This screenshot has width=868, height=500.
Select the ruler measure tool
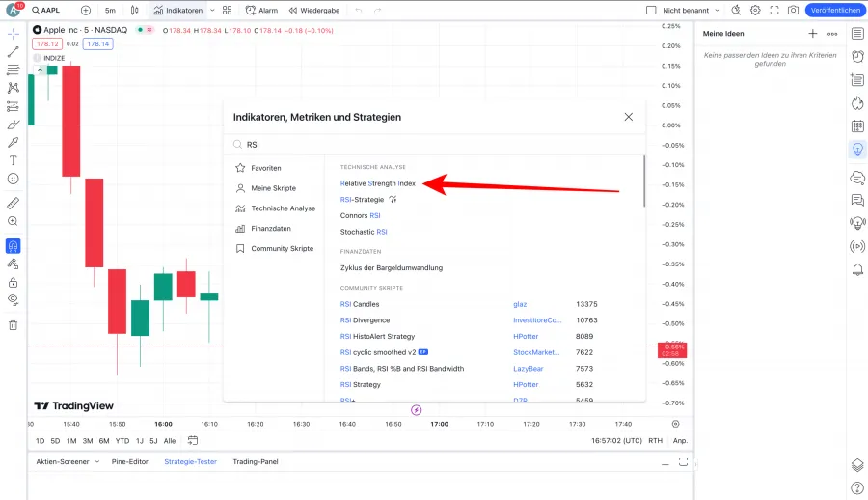pyautogui.click(x=14, y=203)
